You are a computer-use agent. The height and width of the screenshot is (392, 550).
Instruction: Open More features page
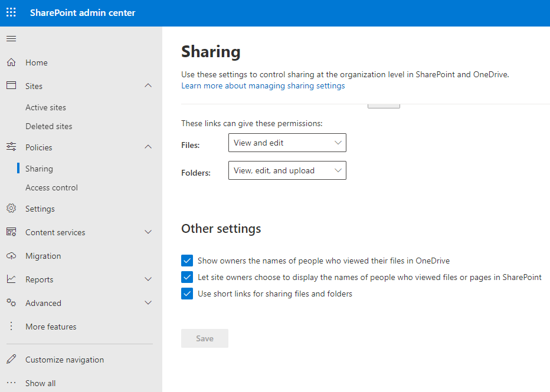click(51, 327)
